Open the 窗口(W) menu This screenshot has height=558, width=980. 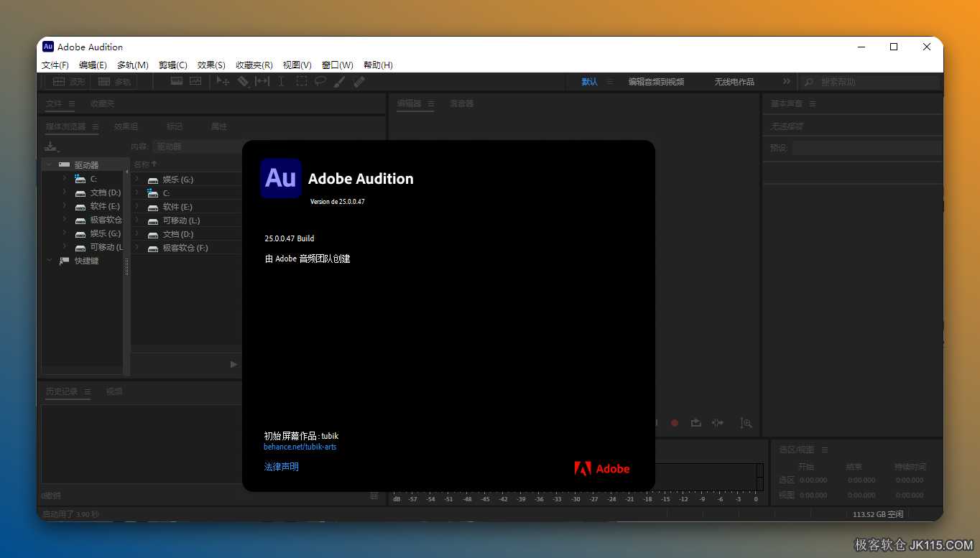(338, 65)
